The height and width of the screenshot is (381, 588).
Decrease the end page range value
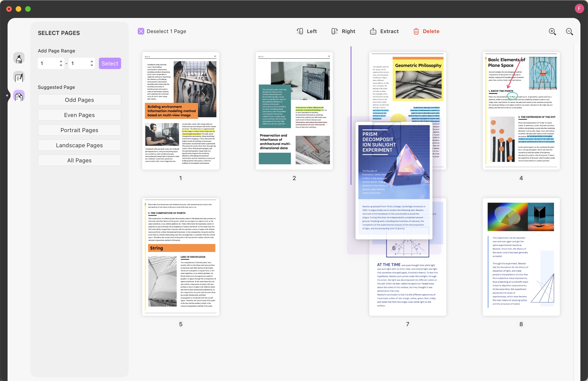(x=92, y=65)
